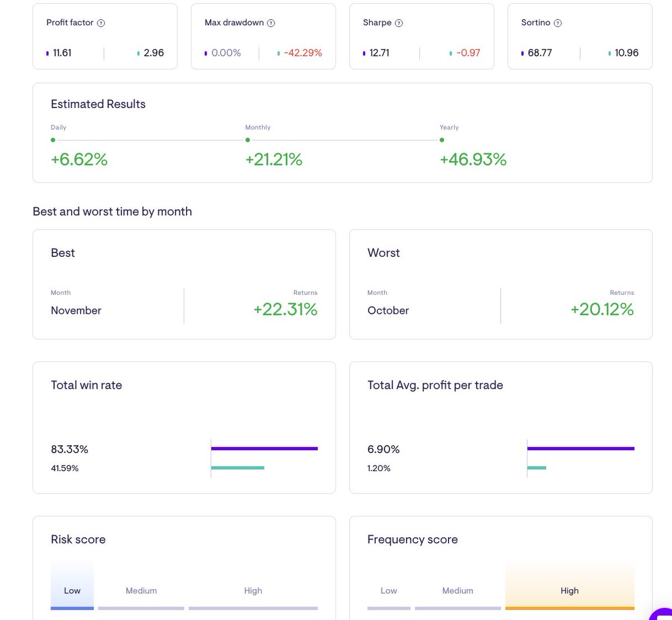
Task: Select the Total Avg. profit per trade title
Action: [435, 385]
